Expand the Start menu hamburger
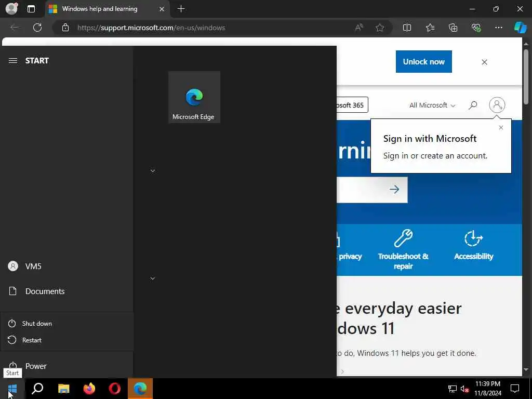The image size is (532, 399). (13, 61)
